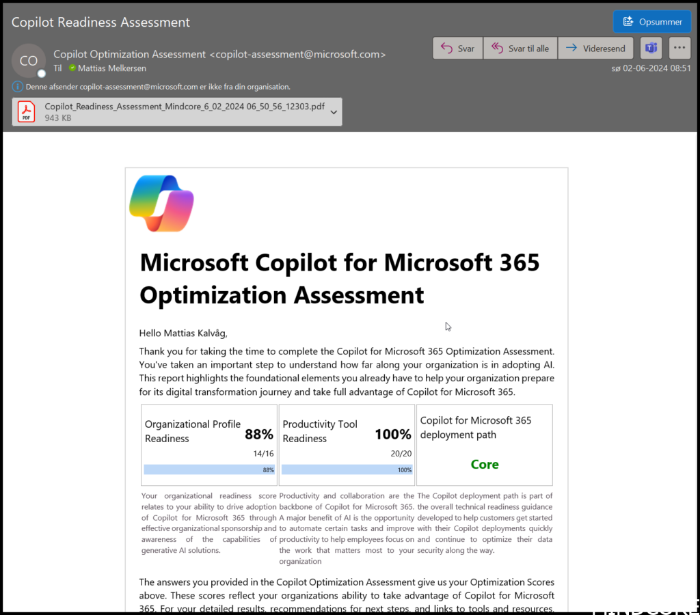Choose Svar til alle to reply all
700x615 pixels.
(520, 49)
